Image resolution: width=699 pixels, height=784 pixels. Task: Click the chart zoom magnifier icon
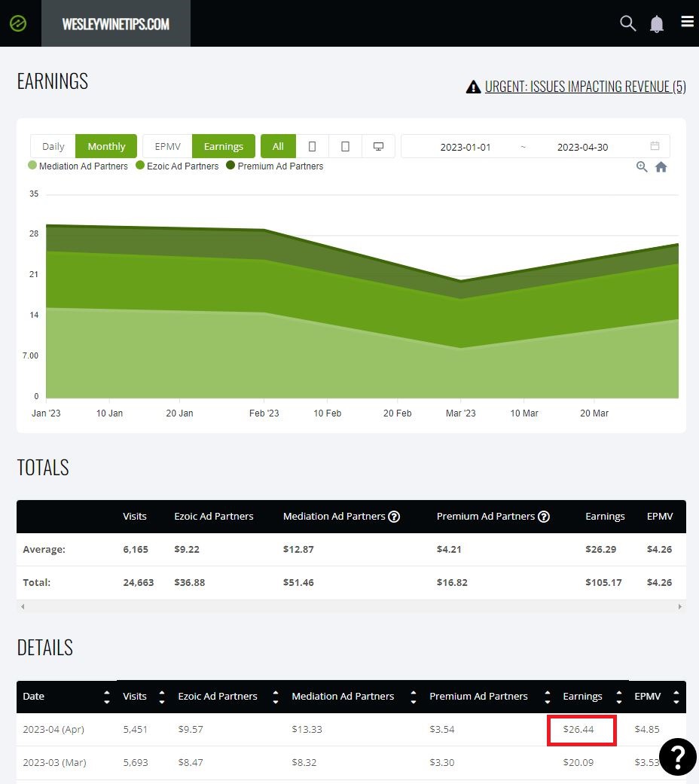642,167
